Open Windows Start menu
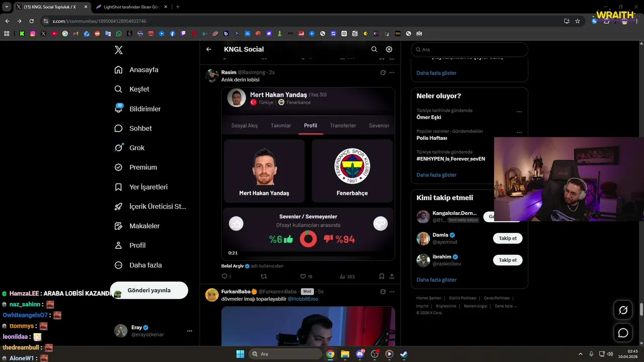The width and height of the screenshot is (644, 362). tap(240, 354)
